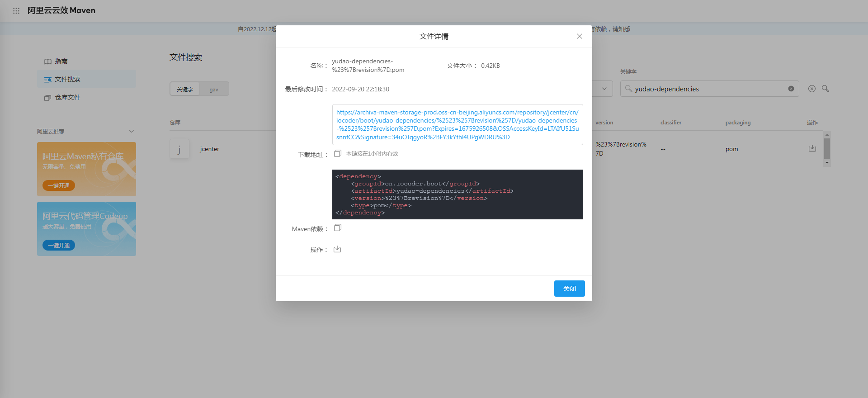Screen dimensions: 868x398
Task: Click the 2022-09-20 22:18:30 modified time
Action: tap(360, 89)
